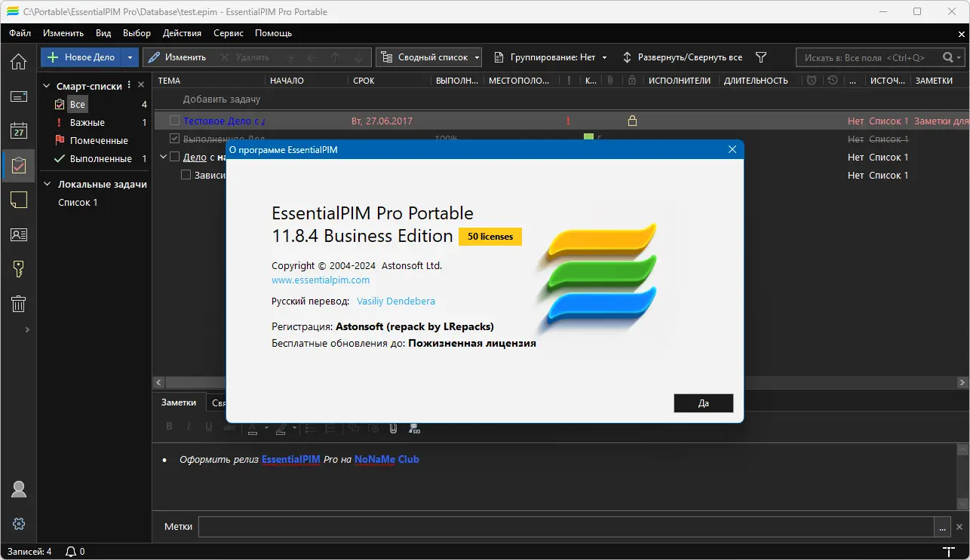
Task: Open the Выбор menu
Action: pyautogui.click(x=137, y=33)
